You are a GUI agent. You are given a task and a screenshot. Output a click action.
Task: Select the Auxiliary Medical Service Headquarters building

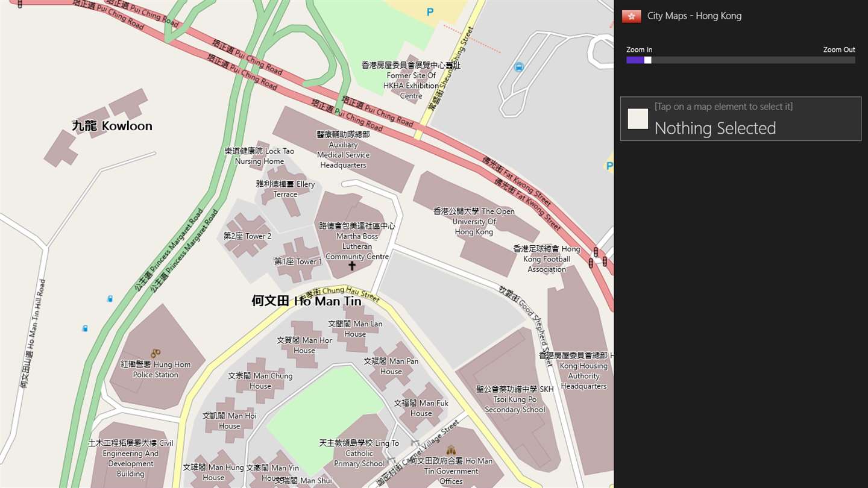click(x=343, y=151)
